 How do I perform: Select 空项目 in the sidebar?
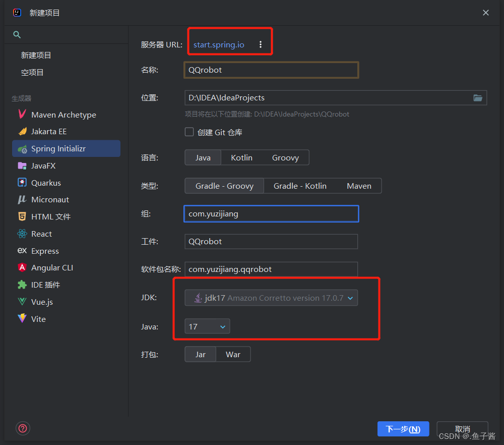pyautogui.click(x=32, y=72)
